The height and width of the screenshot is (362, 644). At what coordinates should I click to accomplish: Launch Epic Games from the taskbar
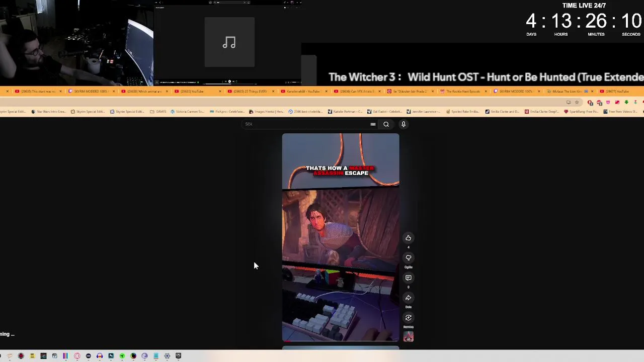click(x=178, y=356)
